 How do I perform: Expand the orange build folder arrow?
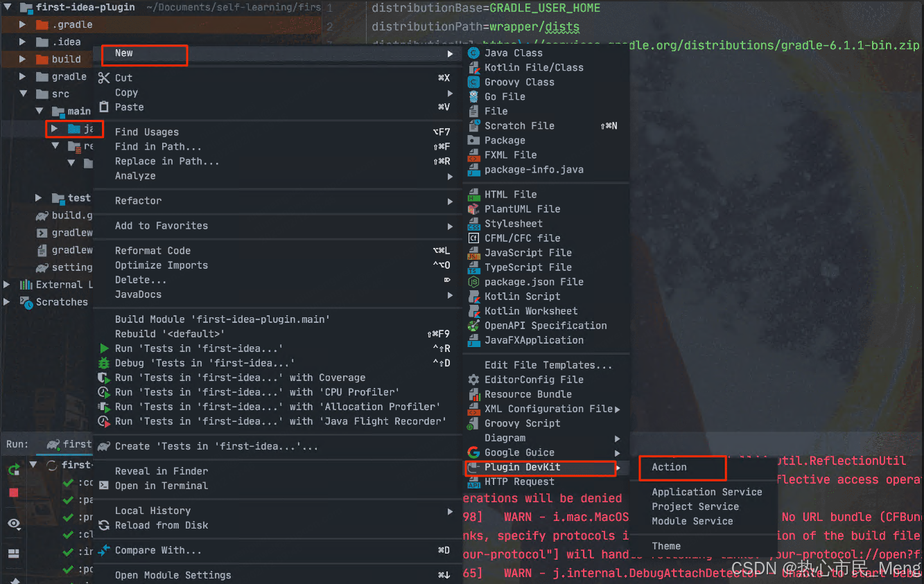pos(23,59)
